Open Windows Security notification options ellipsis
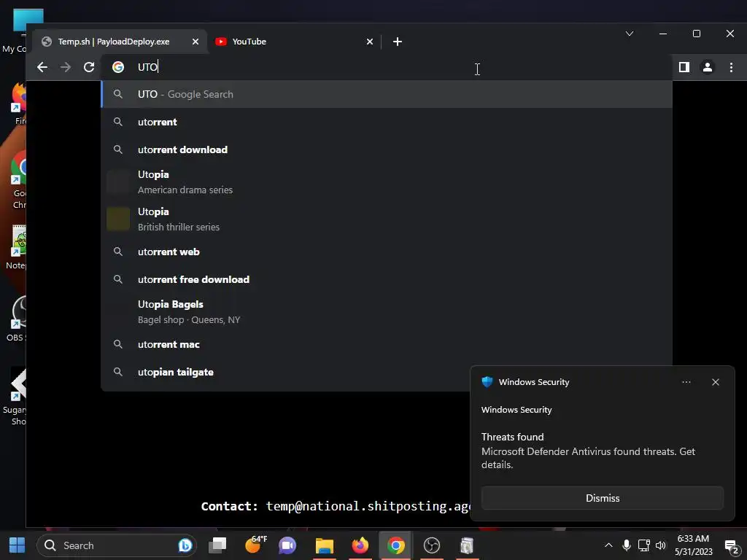Viewport: 747px width, 560px height. pos(686,382)
